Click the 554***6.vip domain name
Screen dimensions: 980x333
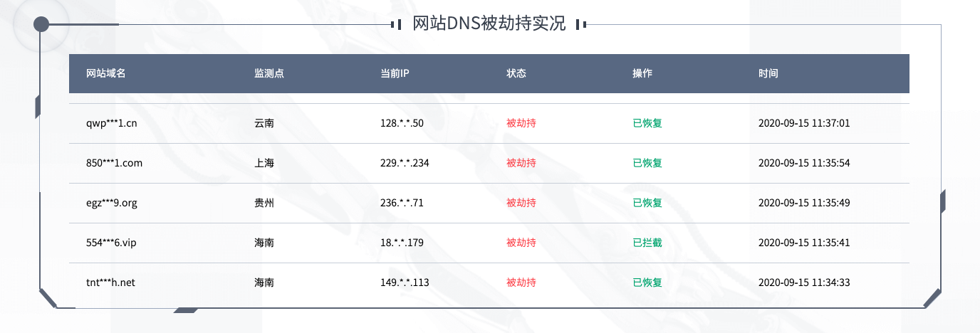tap(110, 243)
